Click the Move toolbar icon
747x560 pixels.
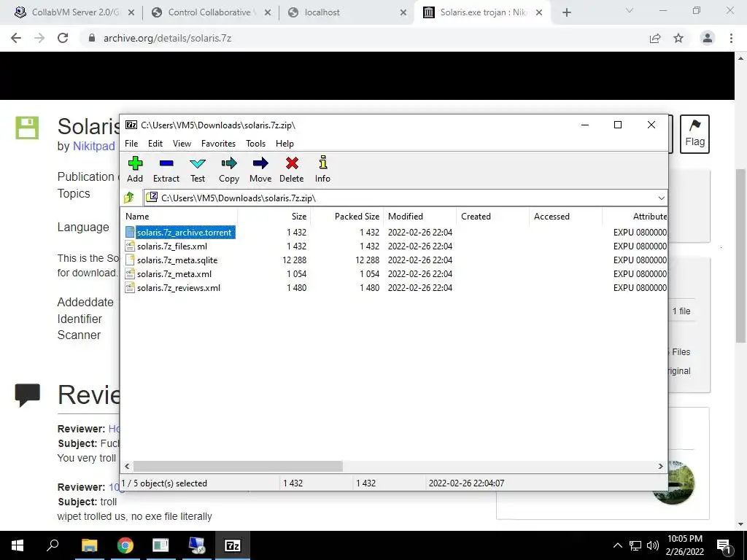[x=260, y=169]
